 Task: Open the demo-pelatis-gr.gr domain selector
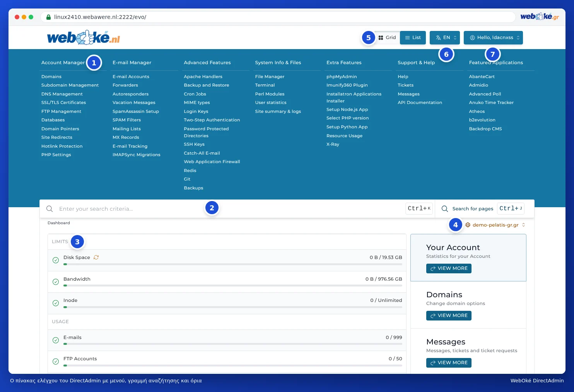pyautogui.click(x=495, y=225)
